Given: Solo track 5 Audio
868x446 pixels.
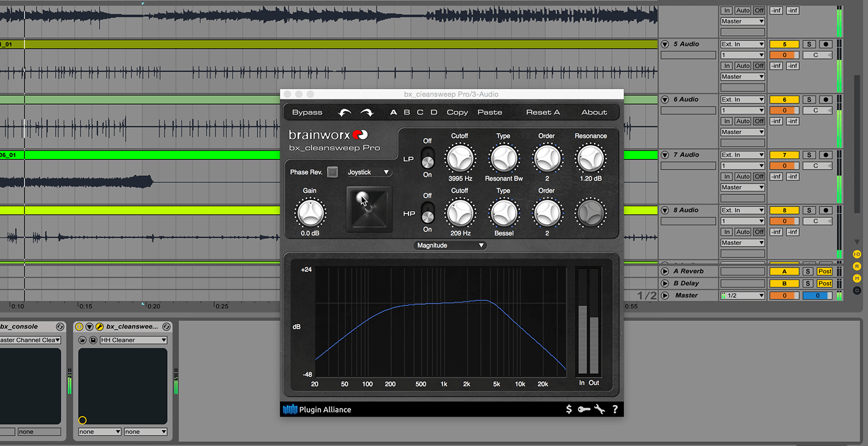Looking at the screenshot, I should [810, 44].
